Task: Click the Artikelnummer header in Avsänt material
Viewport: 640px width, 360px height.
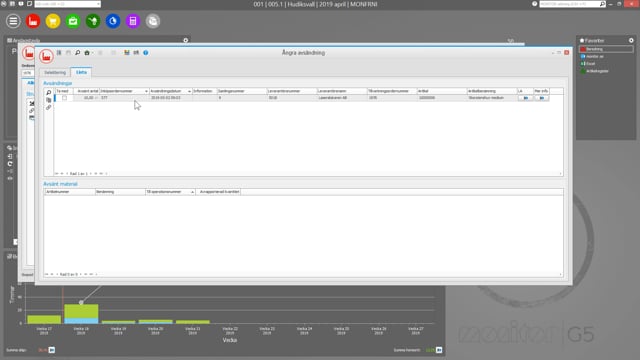Action: [69, 192]
